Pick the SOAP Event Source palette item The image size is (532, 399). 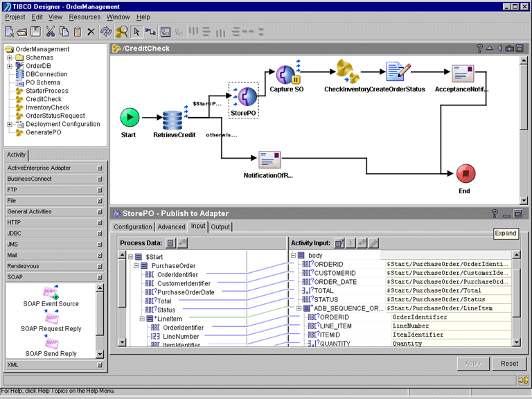coord(51,296)
